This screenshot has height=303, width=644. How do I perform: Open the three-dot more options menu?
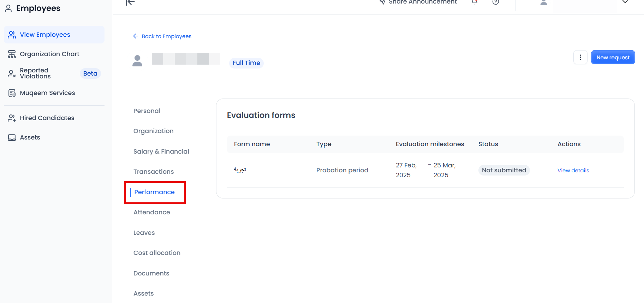[x=580, y=57]
